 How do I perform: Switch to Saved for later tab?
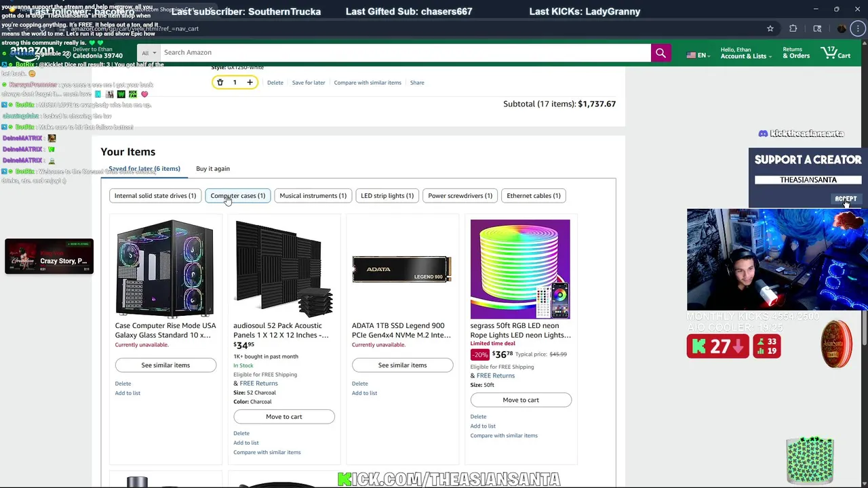tap(144, 169)
